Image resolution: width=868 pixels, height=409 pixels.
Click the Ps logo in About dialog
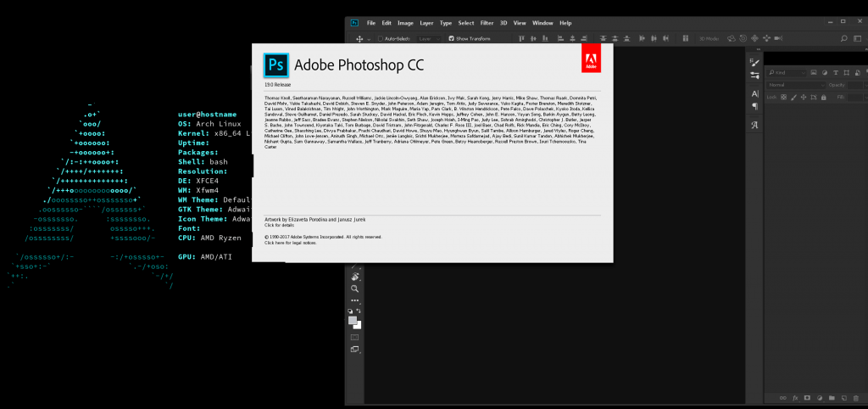coord(276,64)
